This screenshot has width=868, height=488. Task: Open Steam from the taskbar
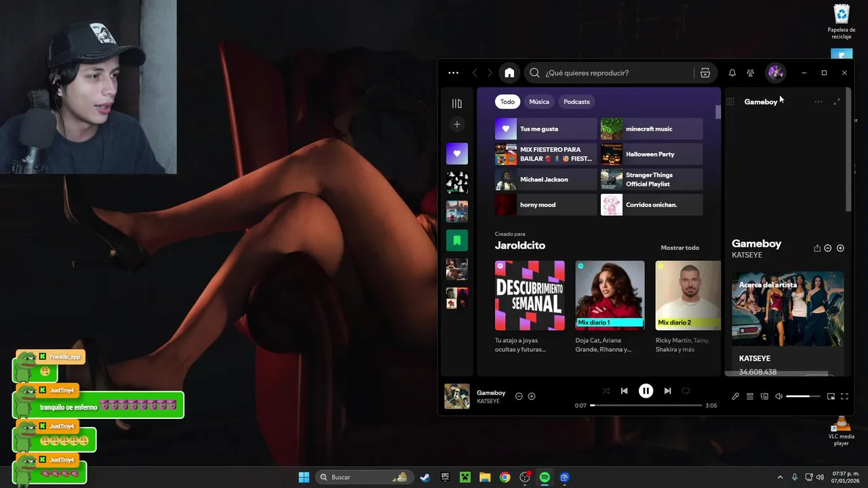coord(425,477)
